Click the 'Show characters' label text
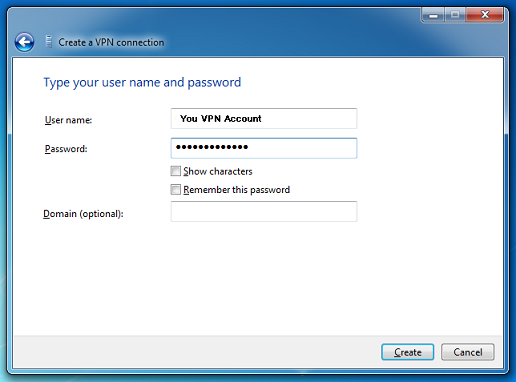The height and width of the screenshot is (382, 516). [x=218, y=171]
